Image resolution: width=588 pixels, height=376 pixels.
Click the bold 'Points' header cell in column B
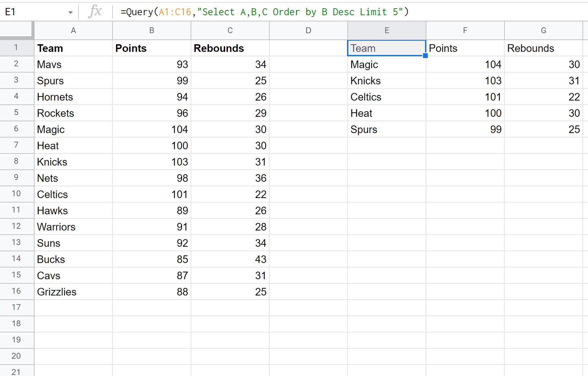pos(152,48)
